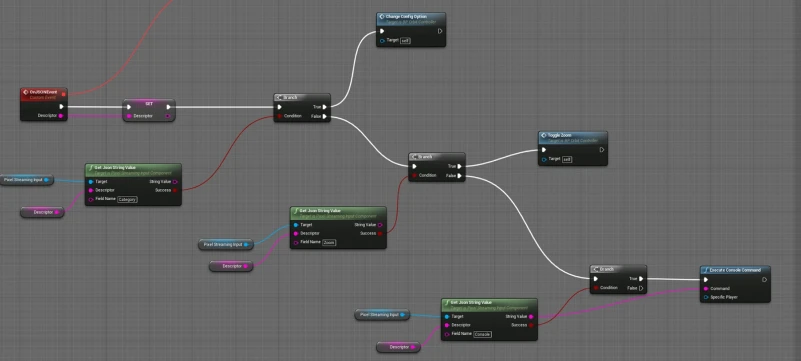Click Target pin on the Category Get Json node
The height and width of the screenshot is (361, 801).
(x=91, y=181)
